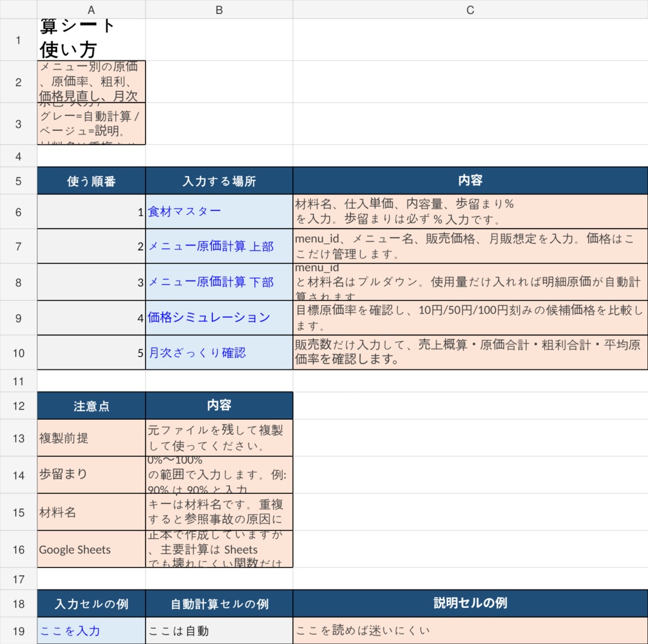This screenshot has height=644, width=648.
Task: Click description starting '目標原価率を確認'
Action: pyautogui.click(x=470, y=318)
